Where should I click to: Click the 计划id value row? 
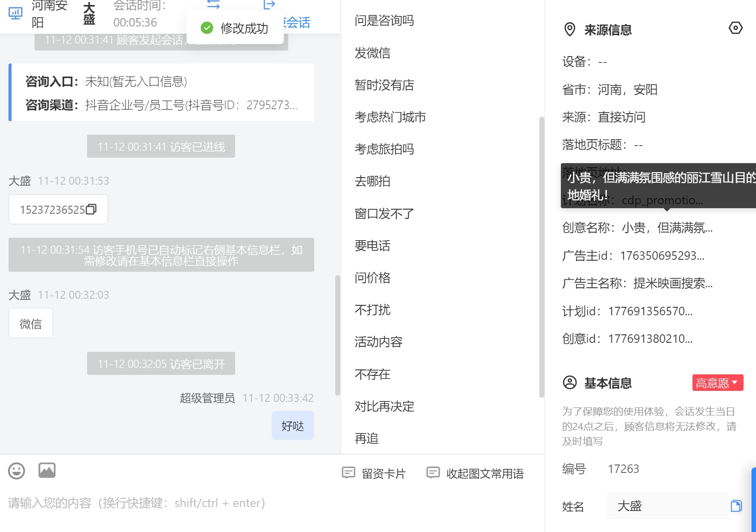[x=627, y=311]
